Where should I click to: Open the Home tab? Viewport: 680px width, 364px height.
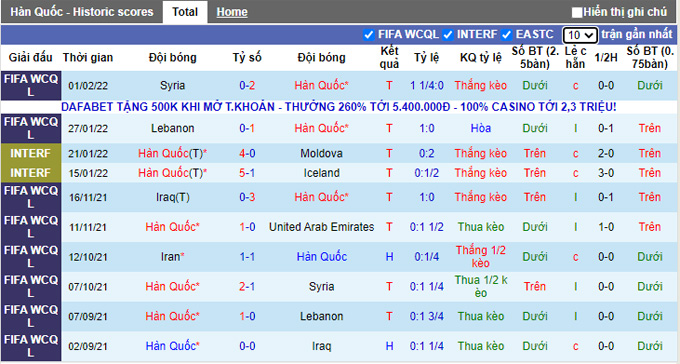[232, 12]
